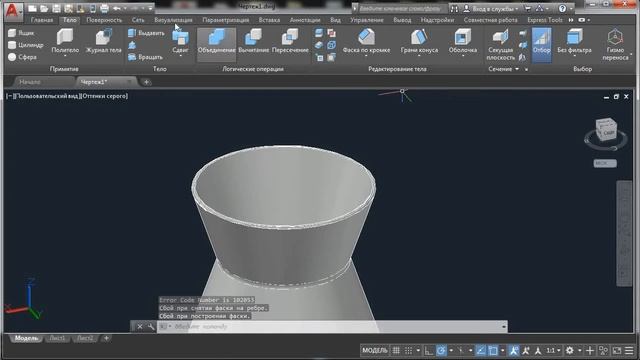Viewport: 640px width, 360px height.
Task: Click the New drawing quick access icon
Action: 32,8
